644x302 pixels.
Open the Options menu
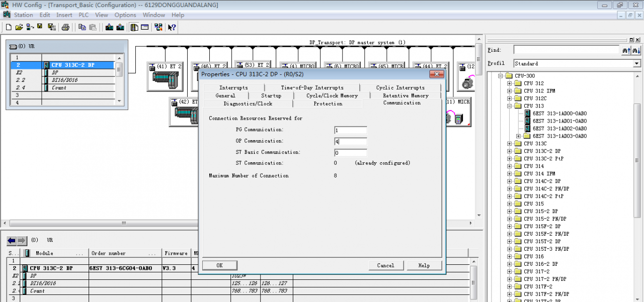[125, 15]
